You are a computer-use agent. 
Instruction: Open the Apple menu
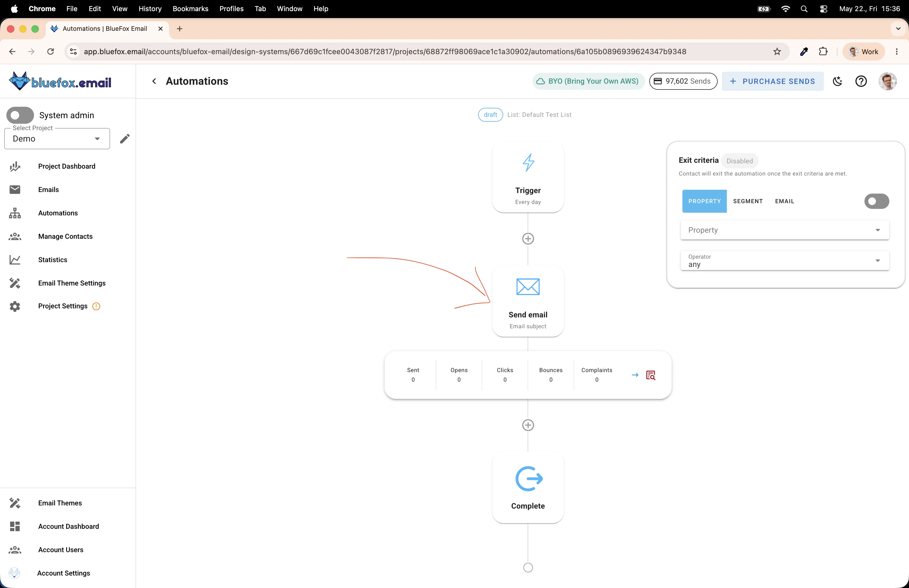14,8
